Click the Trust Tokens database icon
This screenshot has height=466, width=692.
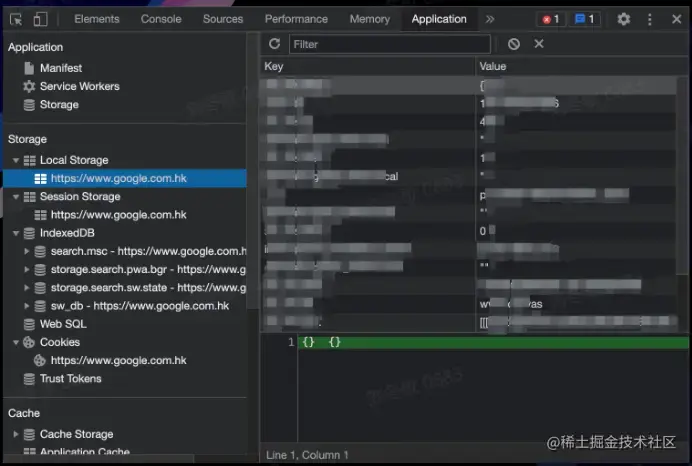click(x=29, y=379)
